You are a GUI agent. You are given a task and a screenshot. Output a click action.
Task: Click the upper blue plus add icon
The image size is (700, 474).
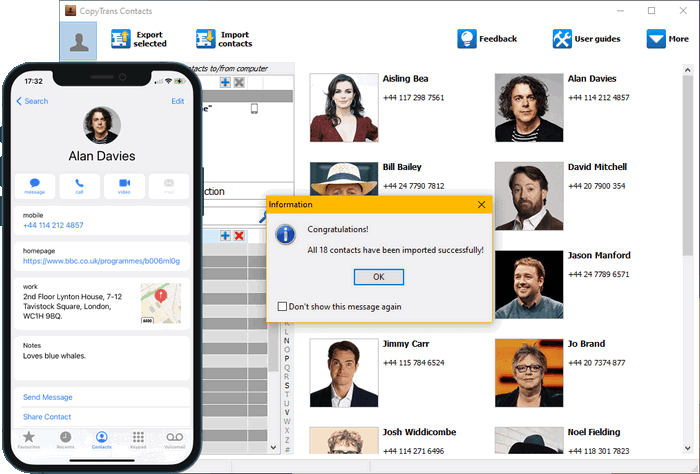(x=225, y=83)
